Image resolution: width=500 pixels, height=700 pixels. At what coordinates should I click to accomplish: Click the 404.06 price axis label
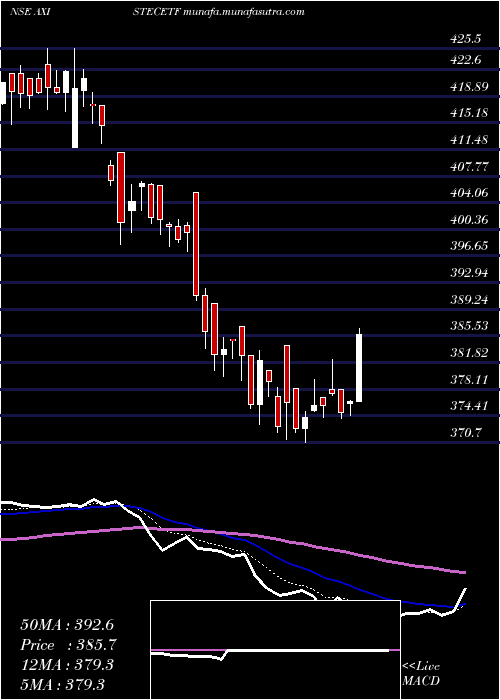(469, 193)
